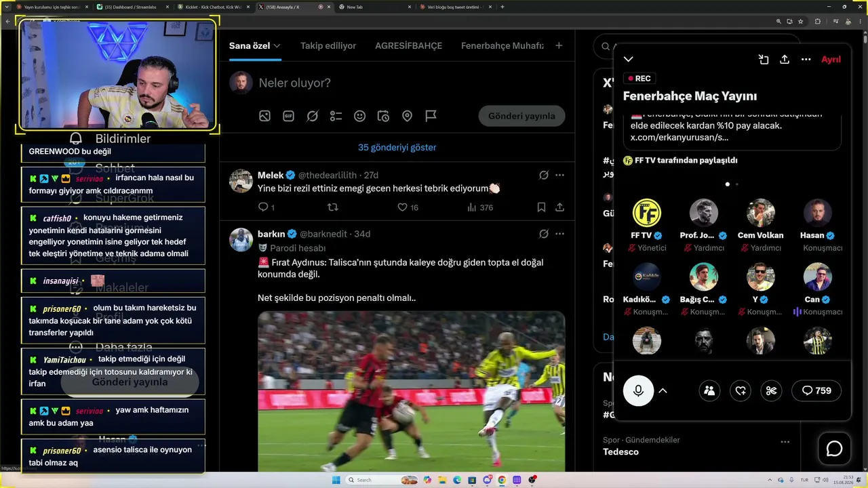The image size is (868, 488).
Task: Open Grok explain on barkın's post
Action: click(543, 234)
